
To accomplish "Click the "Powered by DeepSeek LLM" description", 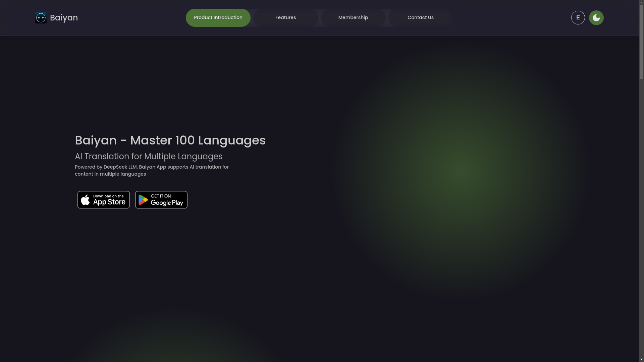I will (152, 171).
